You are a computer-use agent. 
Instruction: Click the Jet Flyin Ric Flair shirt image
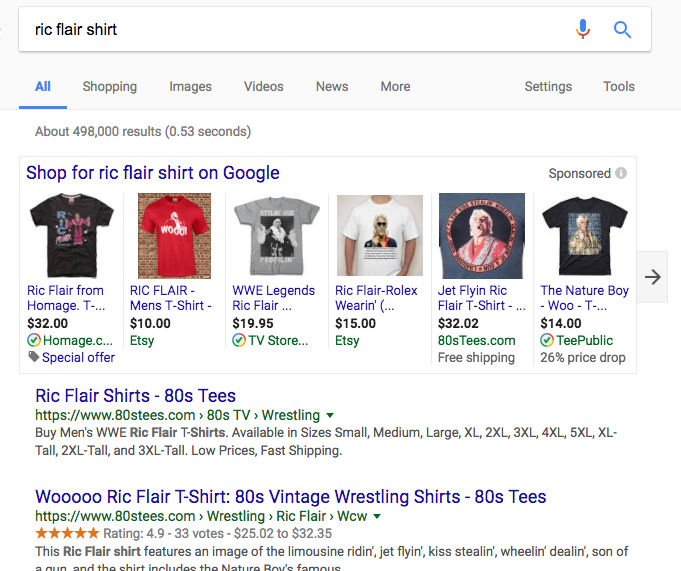point(482,236)
